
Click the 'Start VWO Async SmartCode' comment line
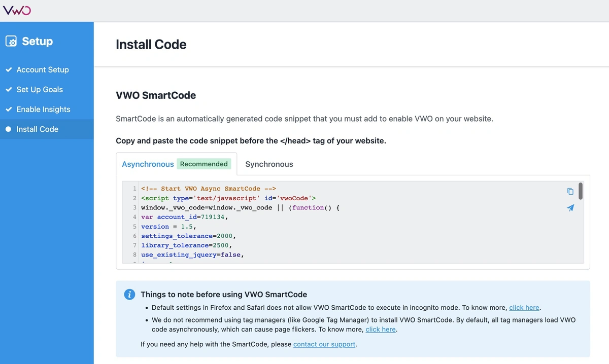pyautogui.click(x=209, y=189)
